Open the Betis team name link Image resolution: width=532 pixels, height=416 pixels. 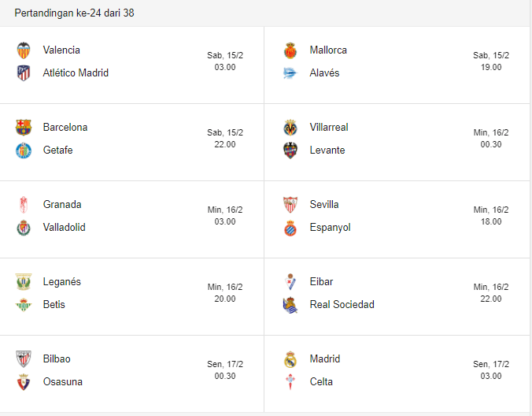pyautogui.click(x=54, y=305)
